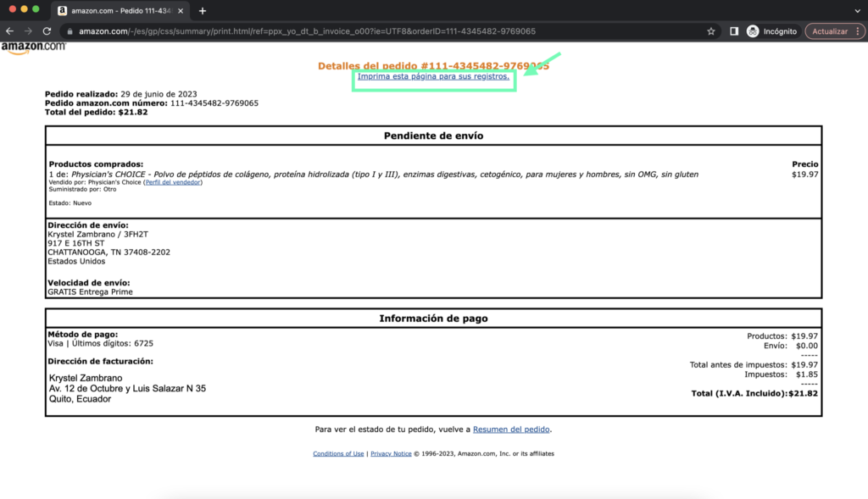Click the browser back arrow
The width and height of the screenshot is (868, 499).
coord(9,31)
